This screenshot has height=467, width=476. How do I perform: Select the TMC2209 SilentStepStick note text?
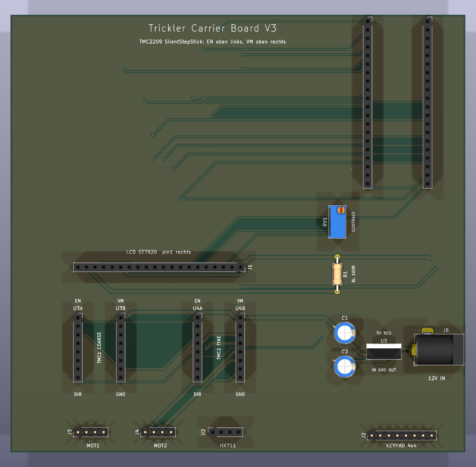[x=212, y=42]
